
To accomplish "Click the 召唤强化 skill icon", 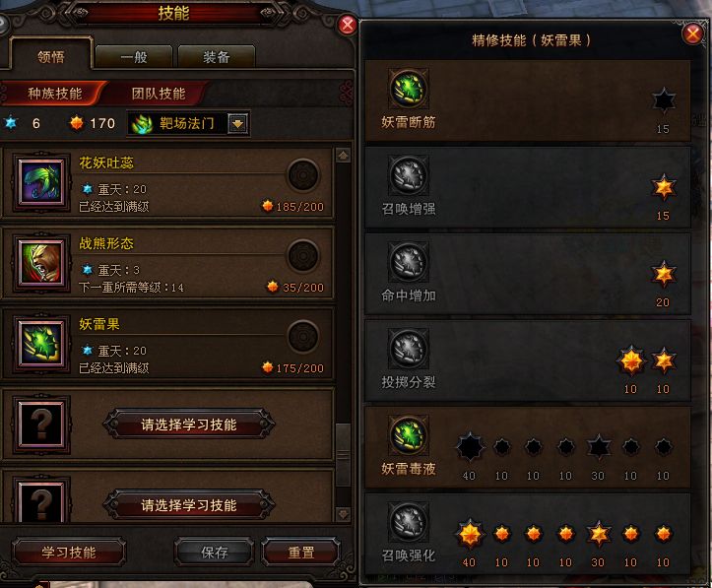I will pos(409,522).
